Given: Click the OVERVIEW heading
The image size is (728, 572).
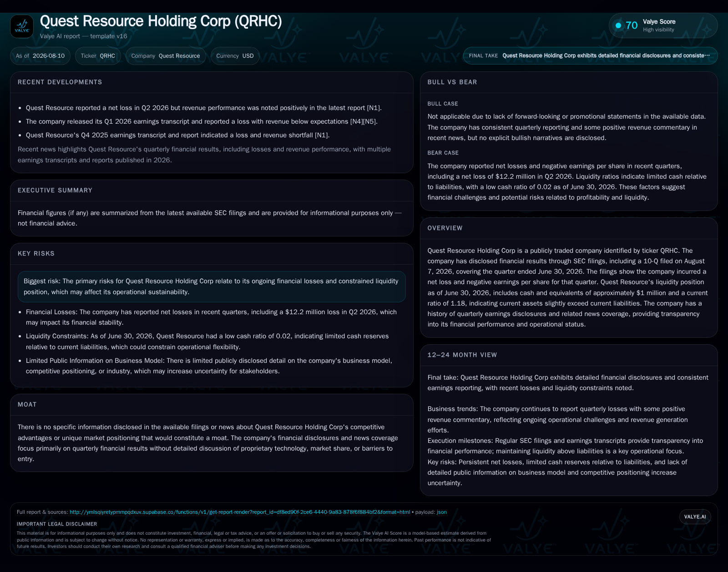Looking at the screenshot, I should pyautogui.click(x=445, y=228).
